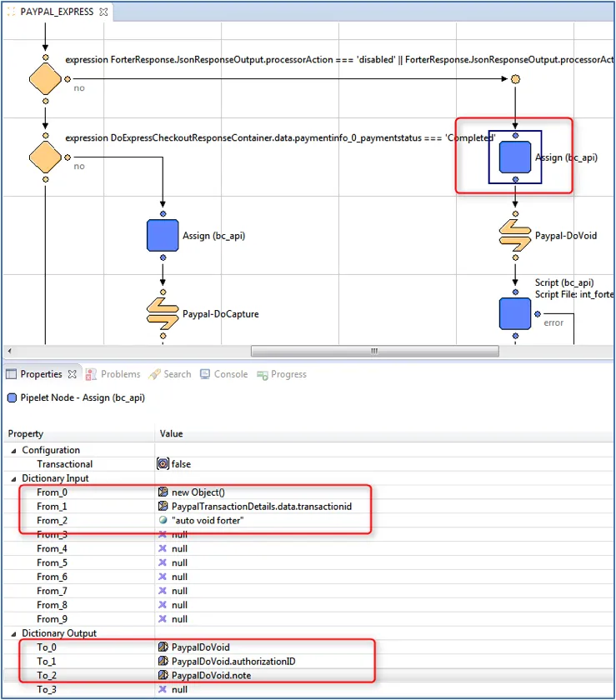Click the null X icon in From_7 row
Image resolution: width=616 pixels, height=700 pixels.
click(163, 591)
